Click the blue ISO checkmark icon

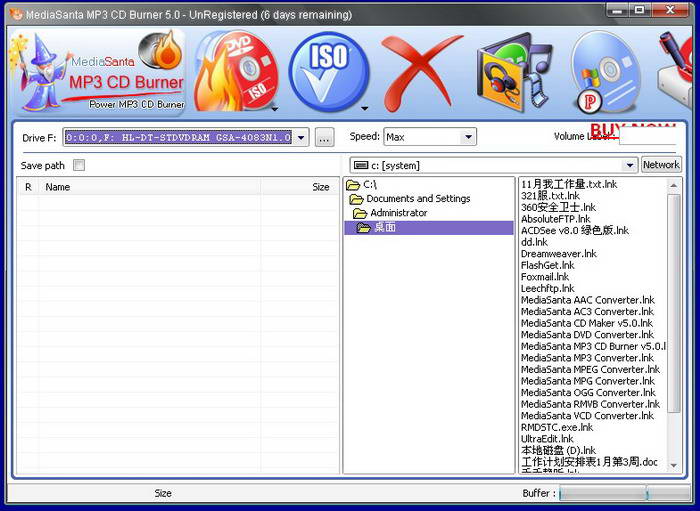(329, 71)
